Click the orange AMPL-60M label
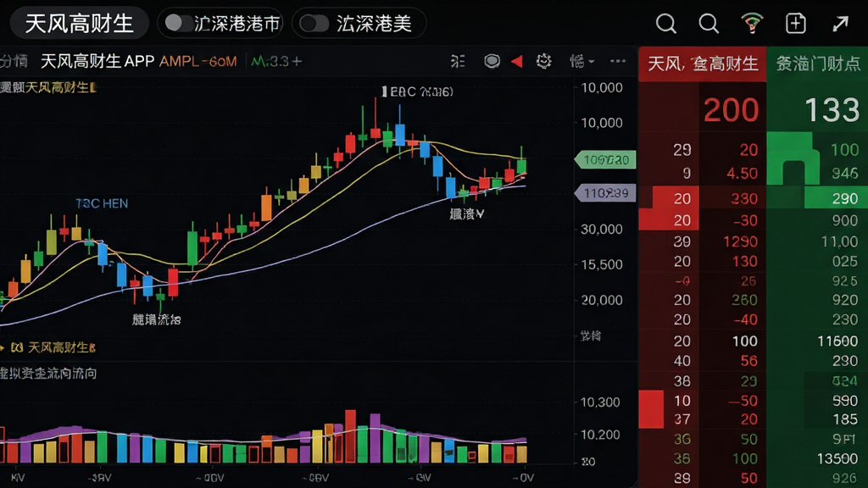Viewport: 868px width, 488px height. pyautogui.click(x=198, y=61)
